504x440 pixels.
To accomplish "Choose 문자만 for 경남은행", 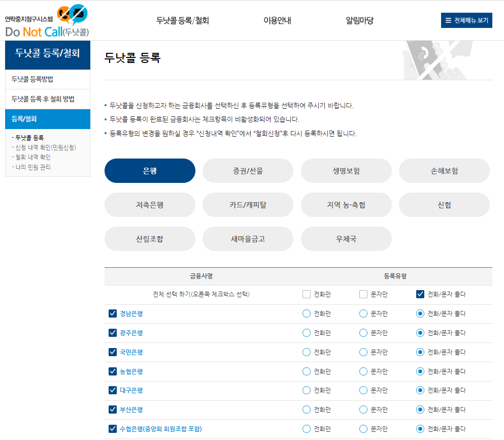I will [363, 313].
